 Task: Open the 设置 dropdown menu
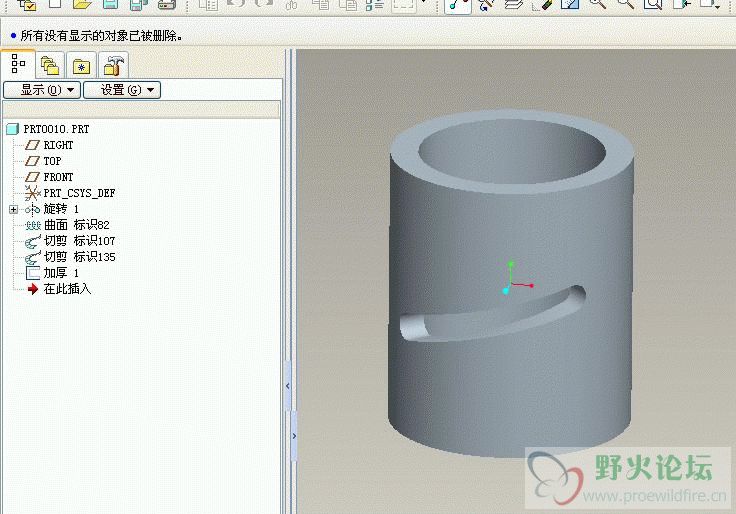[x=122, y=90]
